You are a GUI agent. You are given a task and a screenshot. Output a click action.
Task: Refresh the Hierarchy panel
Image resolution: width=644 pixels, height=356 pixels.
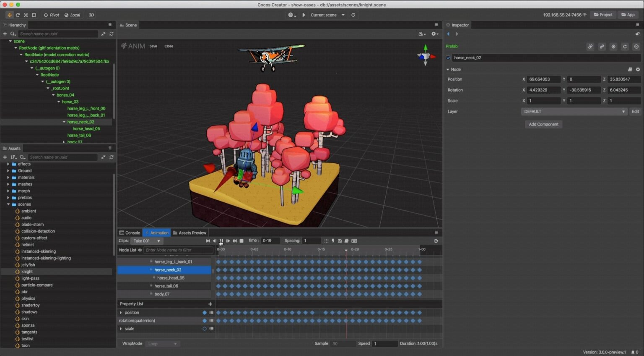[x=111, y=34]
